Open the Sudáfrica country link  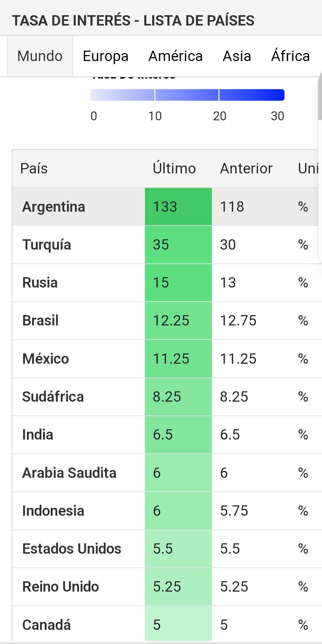(x=53, y=397)
